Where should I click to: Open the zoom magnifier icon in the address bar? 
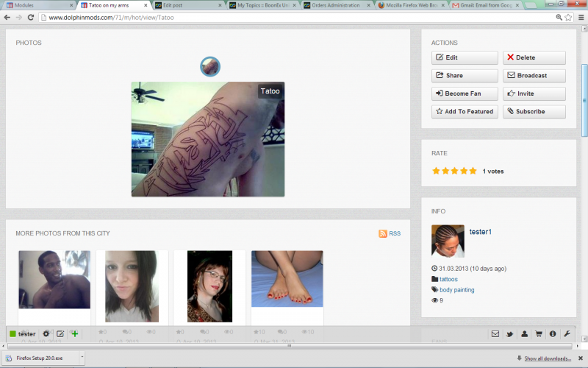coord(559,17)
